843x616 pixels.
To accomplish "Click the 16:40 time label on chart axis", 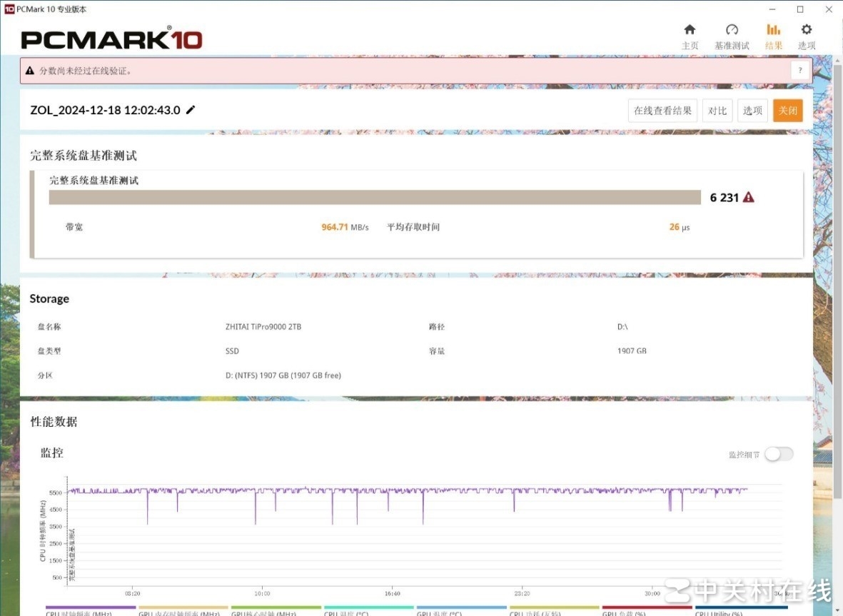I will (x=392, y=593).
